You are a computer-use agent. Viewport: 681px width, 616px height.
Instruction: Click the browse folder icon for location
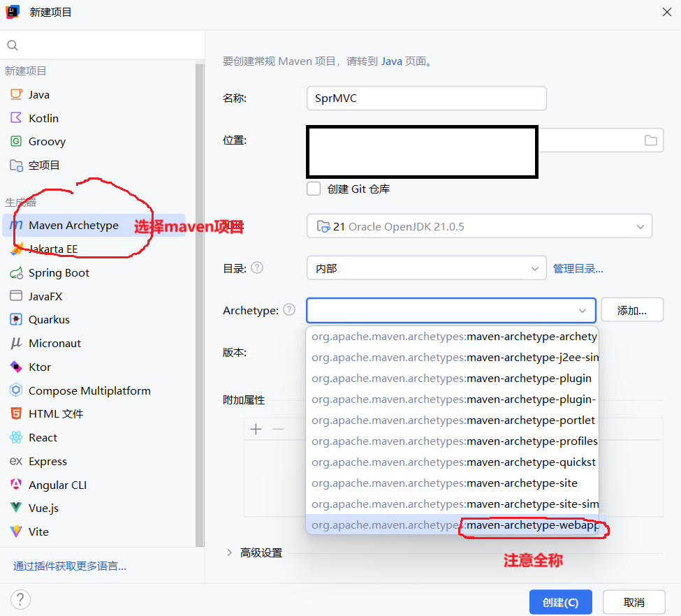650,140
